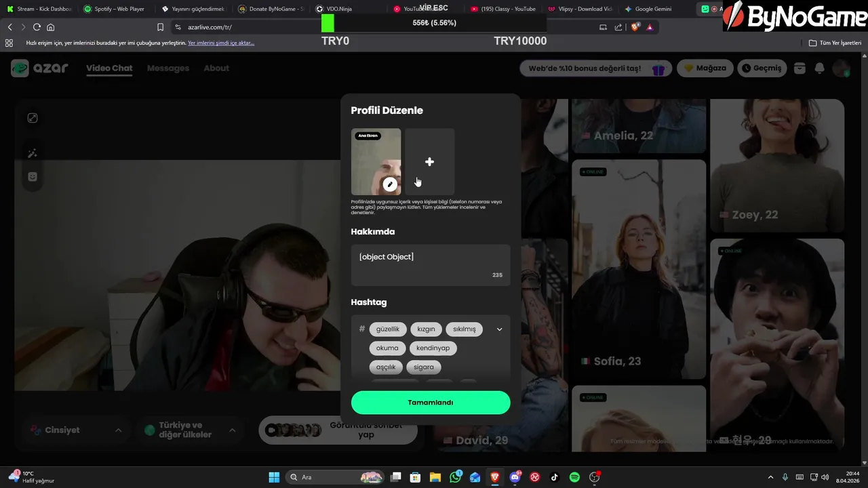The width and height of the screenshot is (868, 488).
Task: Switch to the Video Chat tab
Action: [x=109, y=68]
